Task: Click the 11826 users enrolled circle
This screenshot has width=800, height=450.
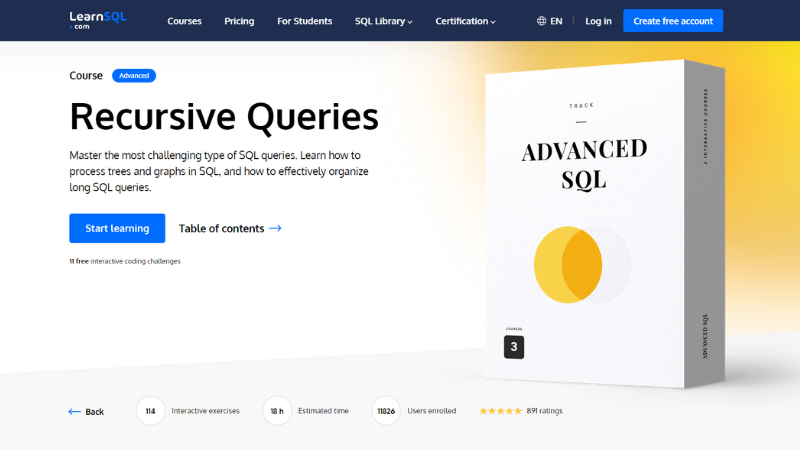Action: (386, 411)
